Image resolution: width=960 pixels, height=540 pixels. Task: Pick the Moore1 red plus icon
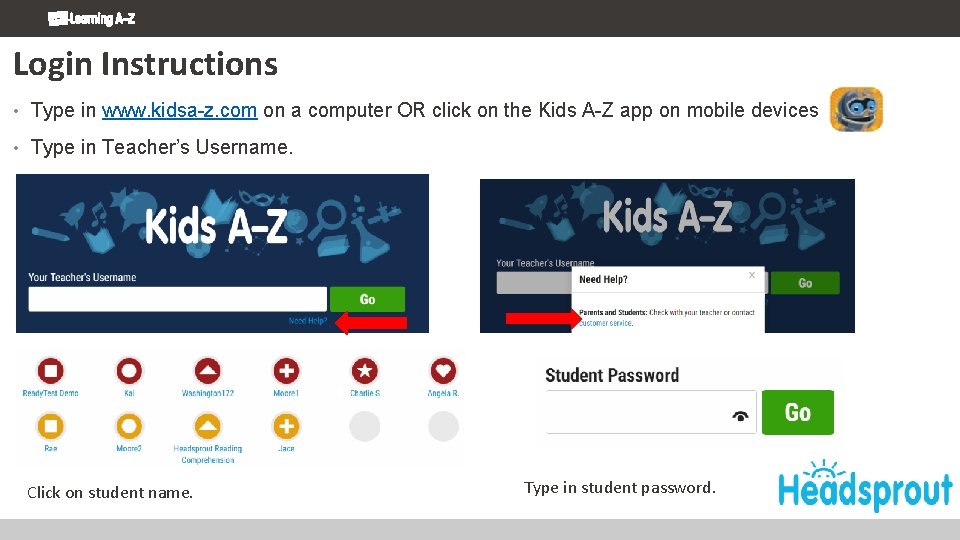tap(286, 371)
